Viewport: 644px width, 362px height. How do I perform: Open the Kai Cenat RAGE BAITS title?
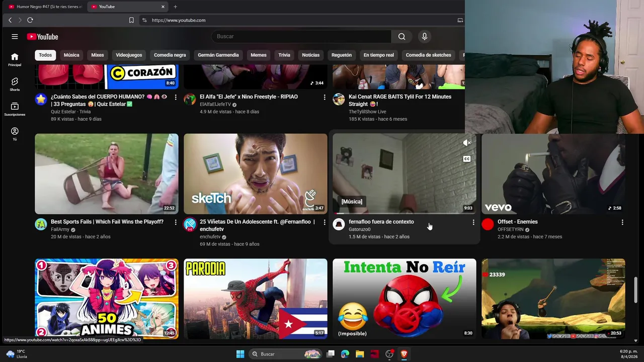[x=400, y=101]
